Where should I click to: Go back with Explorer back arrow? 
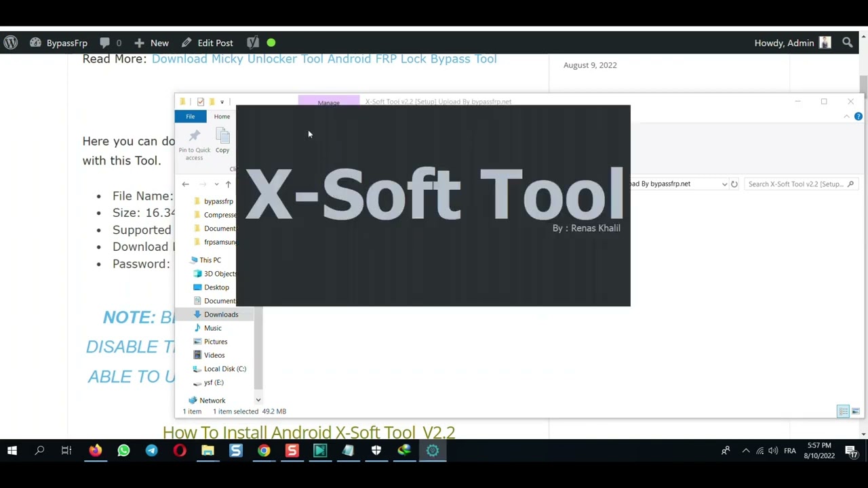pos(185,184)
